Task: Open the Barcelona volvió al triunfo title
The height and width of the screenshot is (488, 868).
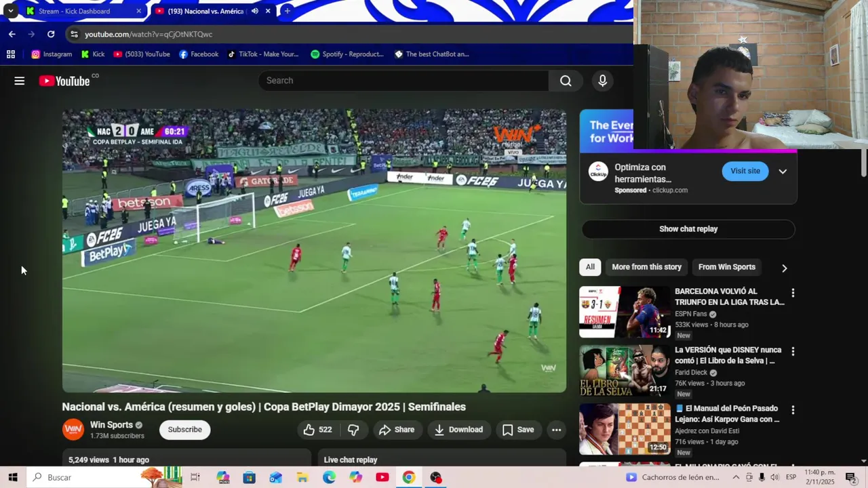Action: tap(730, 297)
